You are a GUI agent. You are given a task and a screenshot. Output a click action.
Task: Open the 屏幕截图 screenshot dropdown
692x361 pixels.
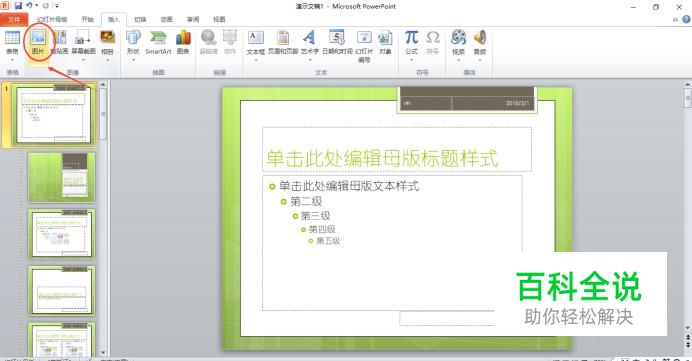coord(83,60)
